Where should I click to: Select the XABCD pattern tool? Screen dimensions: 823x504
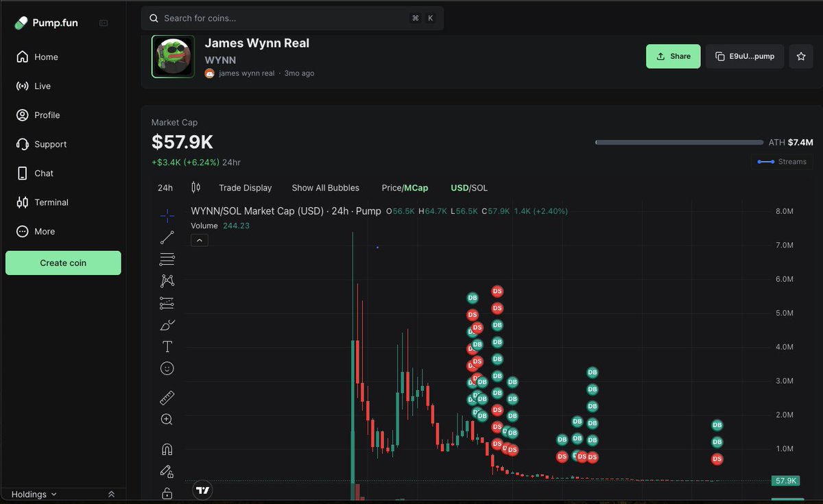[167, 280]
